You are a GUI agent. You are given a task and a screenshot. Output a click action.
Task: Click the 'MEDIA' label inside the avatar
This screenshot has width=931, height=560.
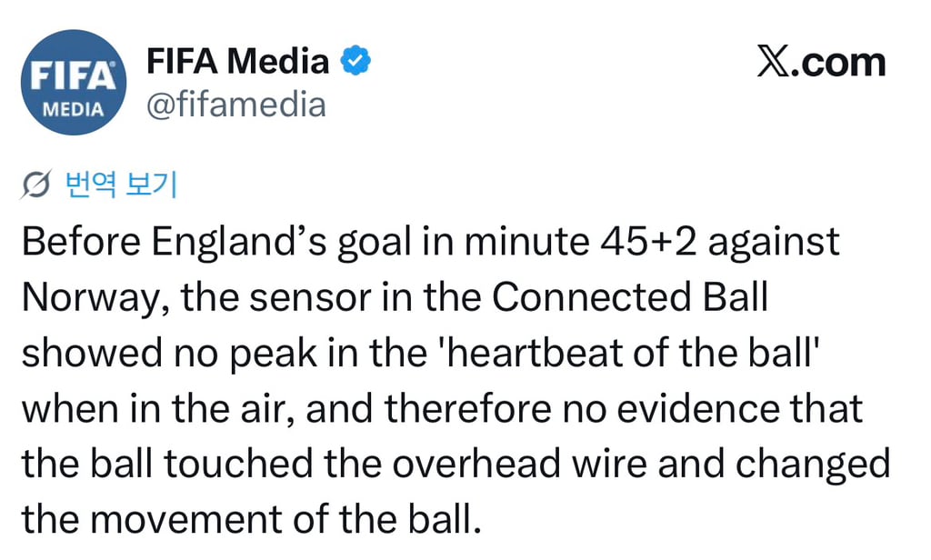(x=74, y=109)
